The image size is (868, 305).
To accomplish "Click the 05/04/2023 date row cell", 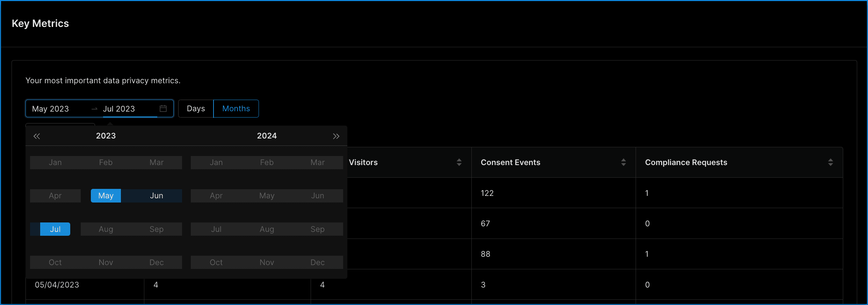I will click(57, 285).
